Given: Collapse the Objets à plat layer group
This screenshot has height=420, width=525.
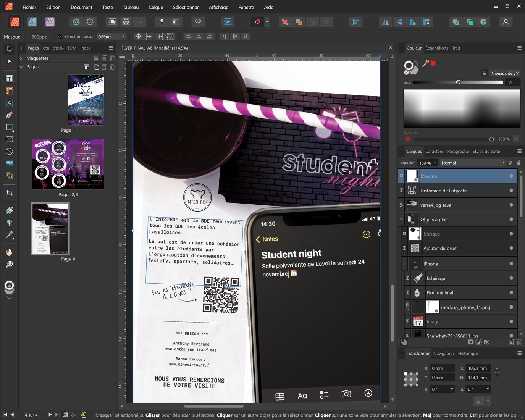Looking at the screenshot, I should point(401,219).
